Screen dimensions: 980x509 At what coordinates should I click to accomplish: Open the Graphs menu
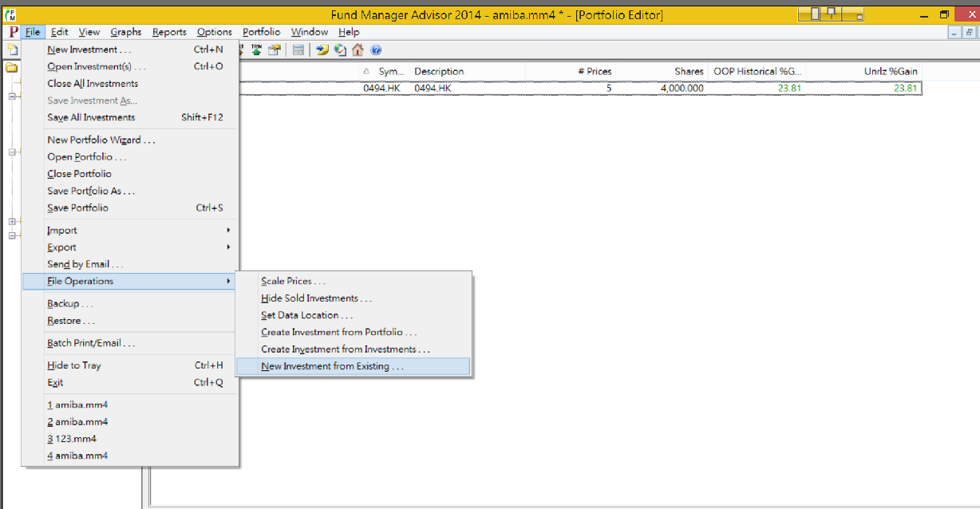[126, 32]
